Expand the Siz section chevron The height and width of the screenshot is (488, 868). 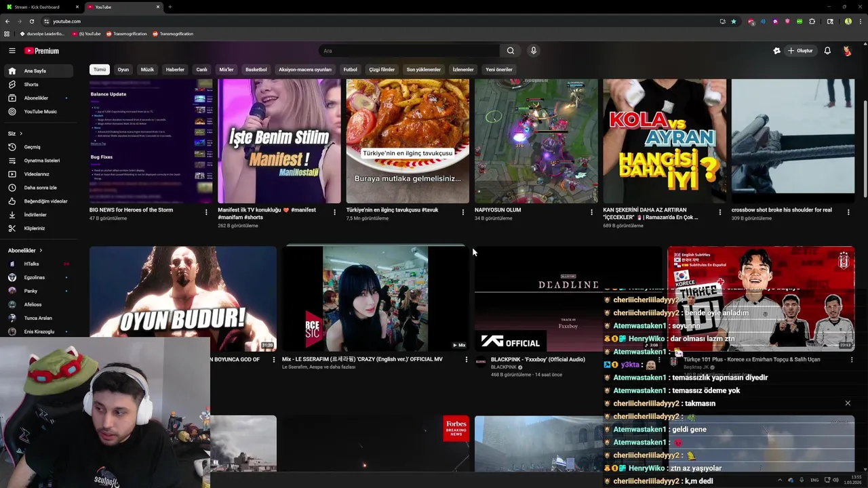point(21,134)
